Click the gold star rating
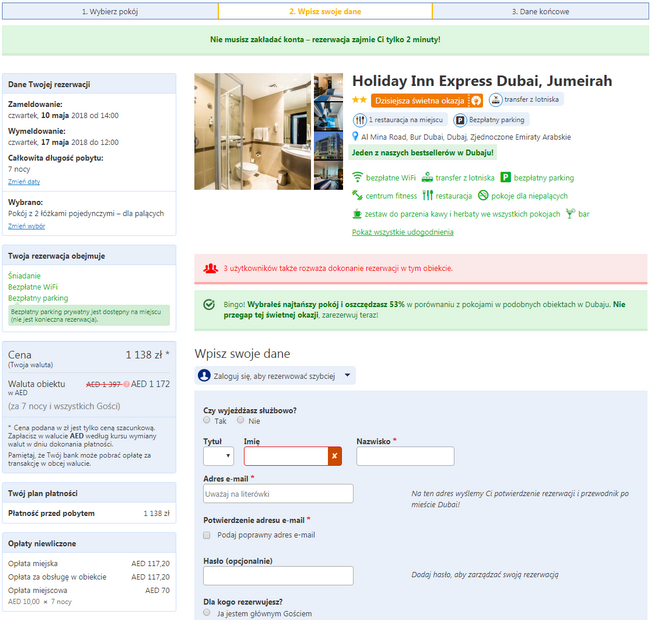Screen dimensions: 650x620 point(359,100)
